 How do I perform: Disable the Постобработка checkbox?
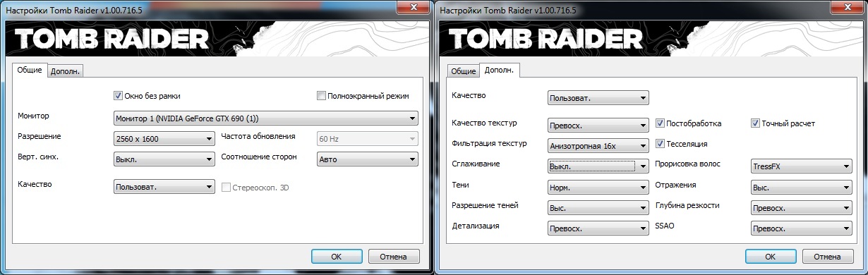point(661,123)
